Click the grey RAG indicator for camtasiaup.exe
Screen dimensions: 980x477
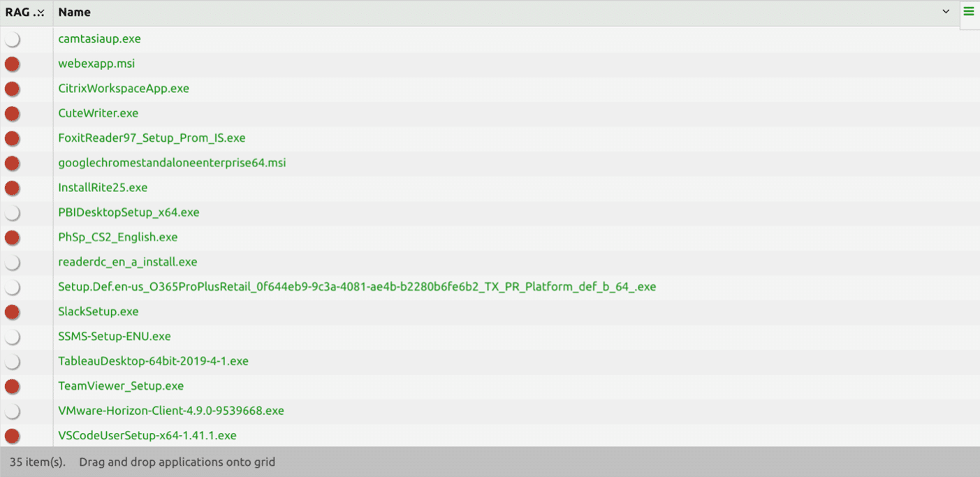pyautogui.click(x=12, y=40)
